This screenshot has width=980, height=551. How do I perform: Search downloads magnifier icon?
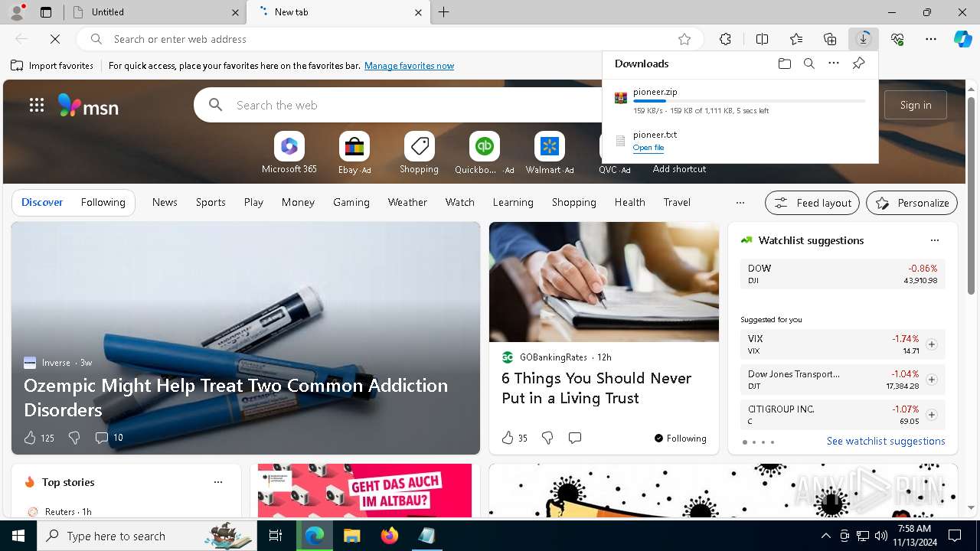(808, 64)
